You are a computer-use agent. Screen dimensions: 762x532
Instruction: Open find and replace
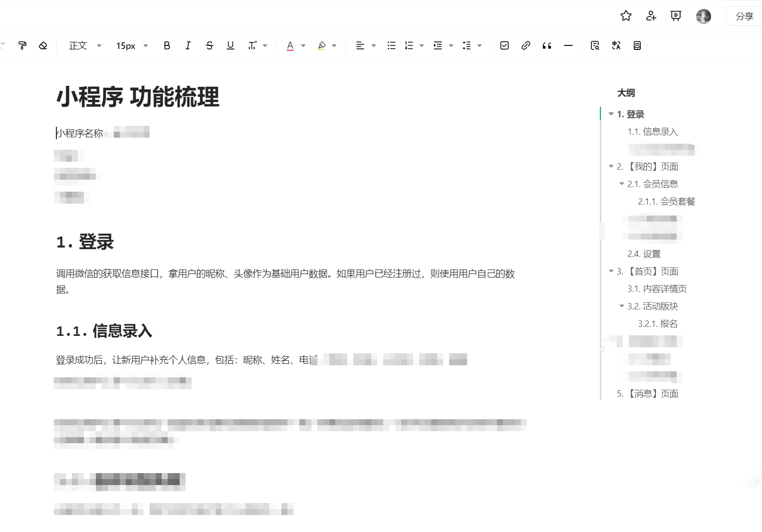point(595,45)
